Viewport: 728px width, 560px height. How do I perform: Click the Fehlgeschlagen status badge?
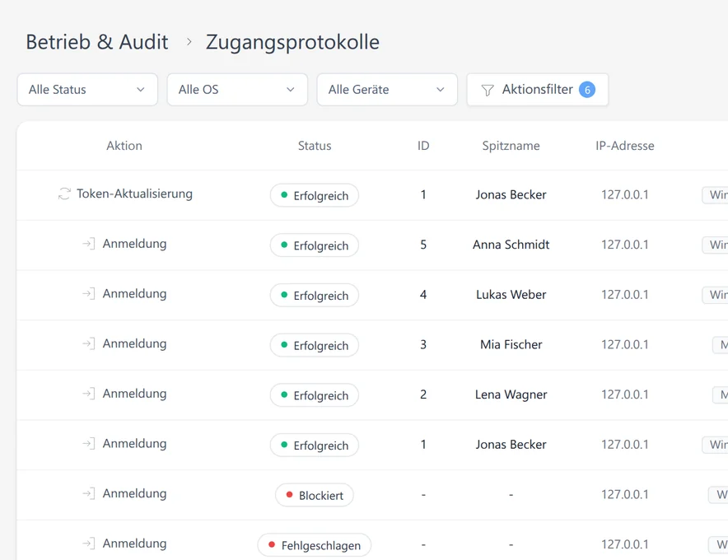pyautogui.click(x=315, y=545)
